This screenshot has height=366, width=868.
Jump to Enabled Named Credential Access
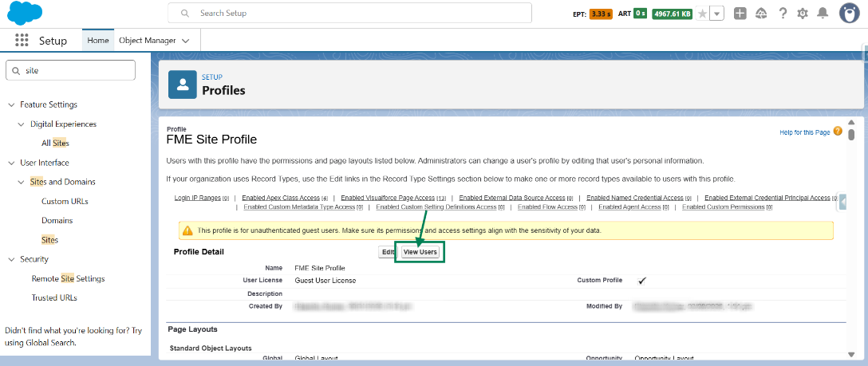click(635, 198)
